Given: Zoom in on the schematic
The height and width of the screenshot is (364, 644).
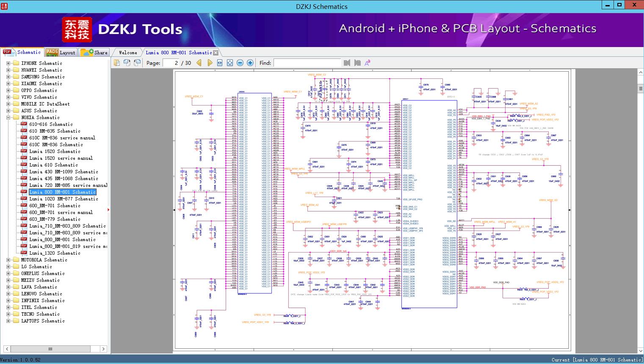Looking at the screenshot, I should (x=250, y=63).
